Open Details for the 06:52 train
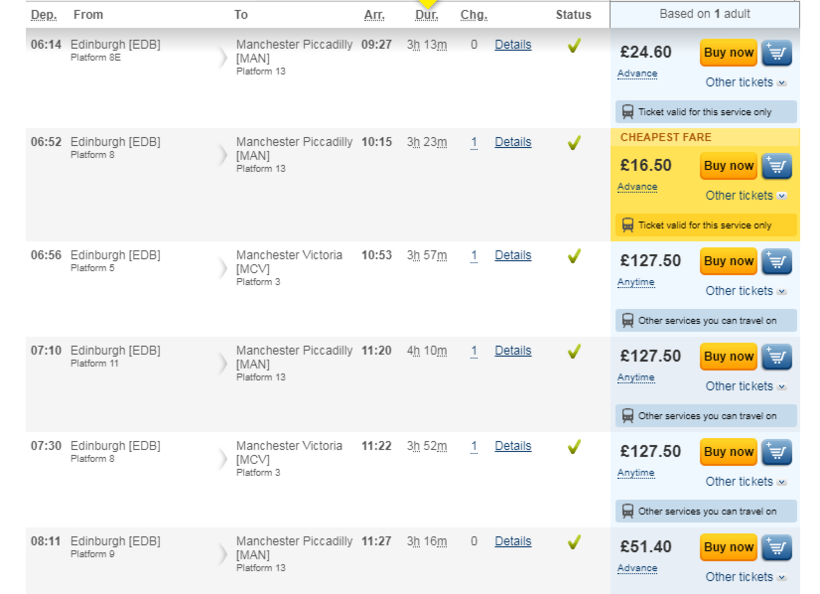This screenshot has height=594, width=820. click(x=513, y=142)
